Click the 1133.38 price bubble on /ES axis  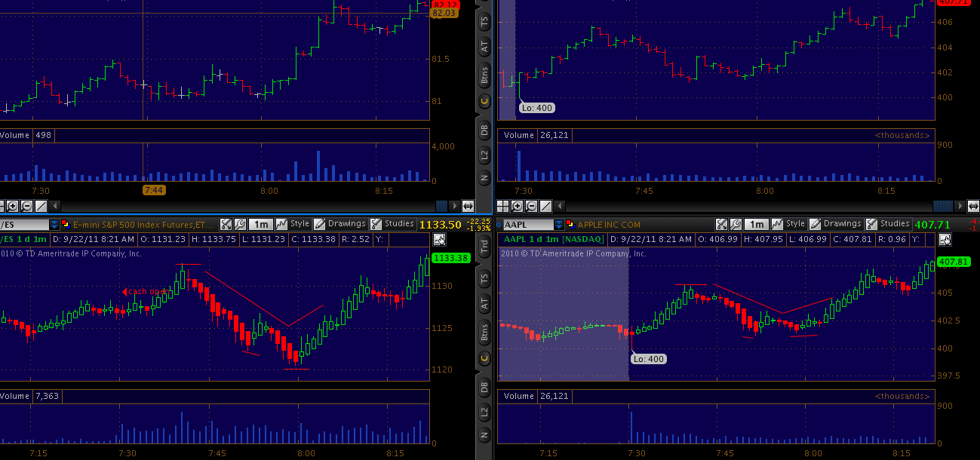[452, 258]
